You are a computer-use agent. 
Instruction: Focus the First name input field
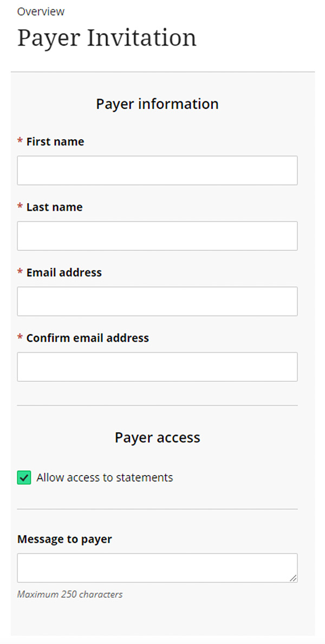(x=157, y=171)
